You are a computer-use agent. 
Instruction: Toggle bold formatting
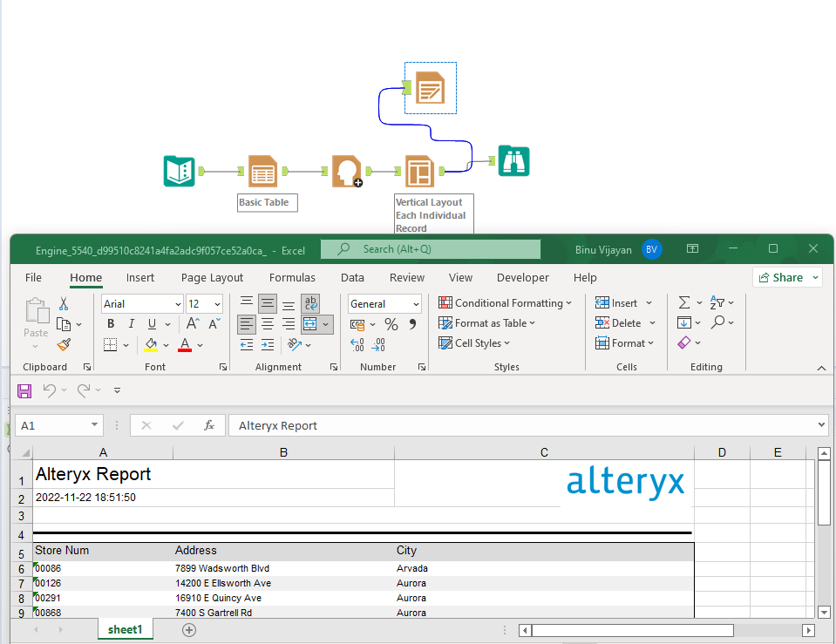click(x=110, y=323)
